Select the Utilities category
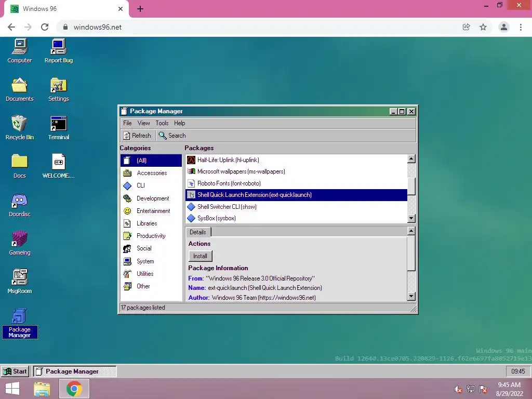 point(151,274)
